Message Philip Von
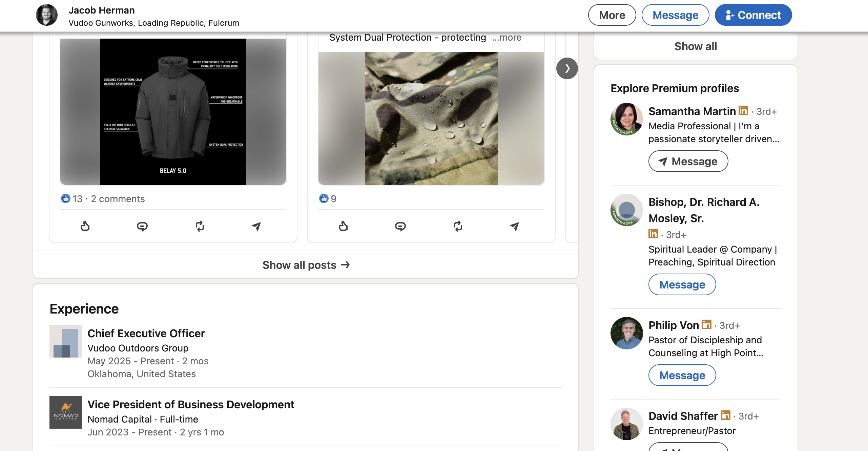 pos(682,375)
